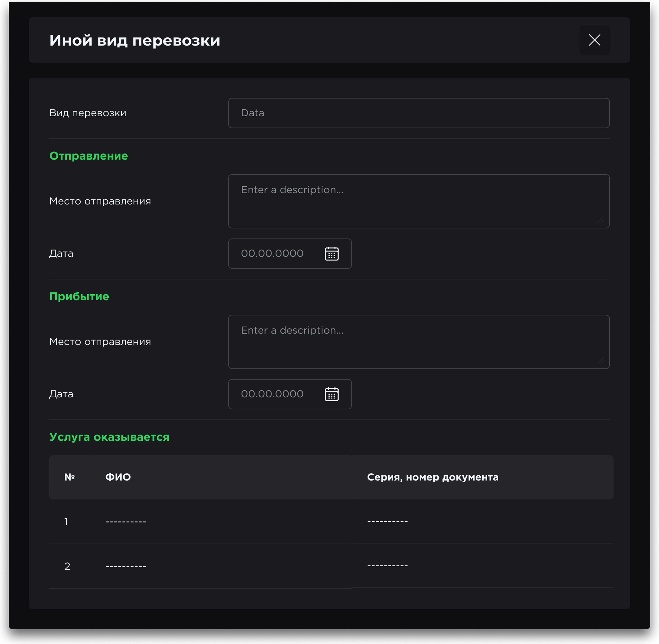The height and width of the screenshot is (644, 659).
Task: Click "Серия, номер документа" column header
Action: point(433,477)
